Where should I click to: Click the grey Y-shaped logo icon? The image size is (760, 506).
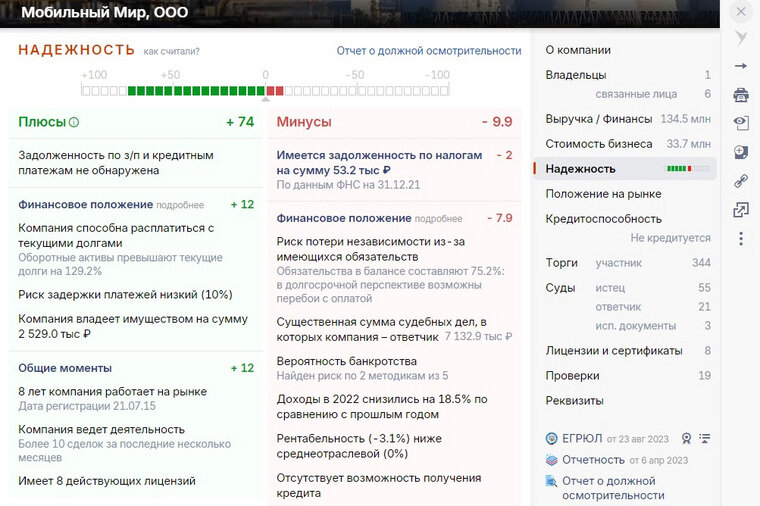741,38
